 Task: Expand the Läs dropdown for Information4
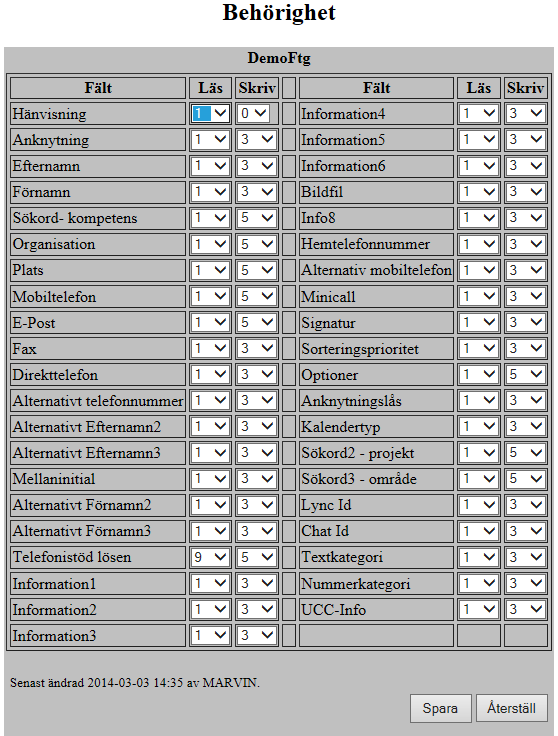479,114
